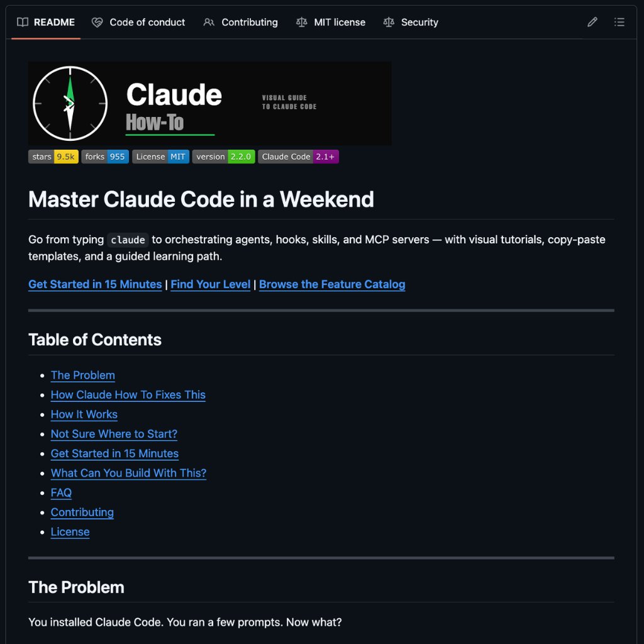The image size is (644, 644).
Task: Open the README tab
Action: (x=45, y=22)
